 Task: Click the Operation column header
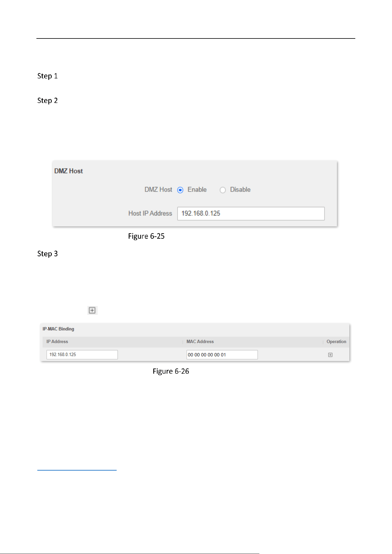pos(336,342)
